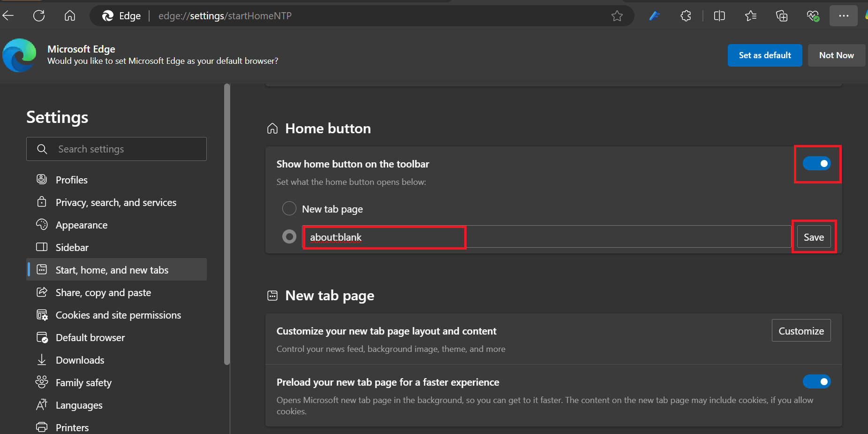Image resolution: width=868 pixels, height=434 pixels.
Task: Click the Home button section heading
Action: tap(328, 129)
